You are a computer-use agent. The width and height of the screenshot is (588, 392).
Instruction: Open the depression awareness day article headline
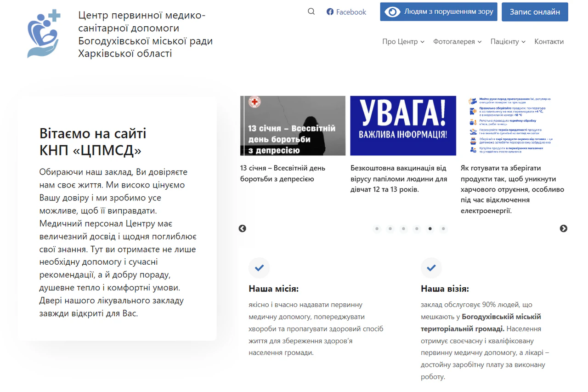(x=282, y=173)
